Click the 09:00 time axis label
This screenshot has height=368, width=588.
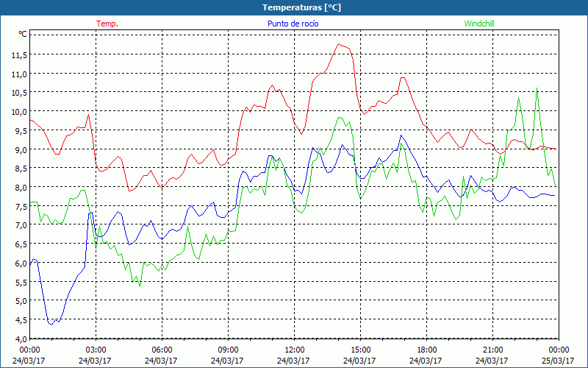[x=228, y=350]
